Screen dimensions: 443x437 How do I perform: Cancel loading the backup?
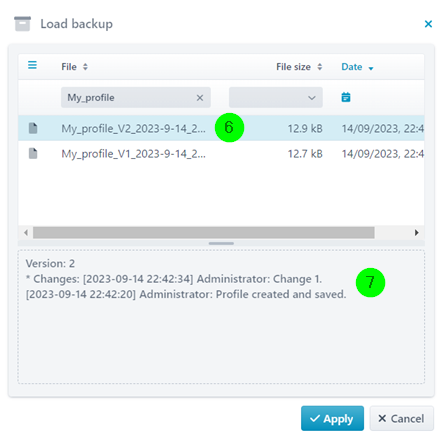pos(402,418)
